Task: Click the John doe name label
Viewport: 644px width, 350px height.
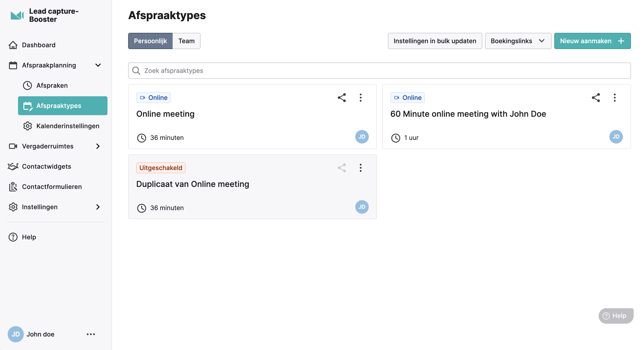Action: pyautogui.click(x=40, y=334)
